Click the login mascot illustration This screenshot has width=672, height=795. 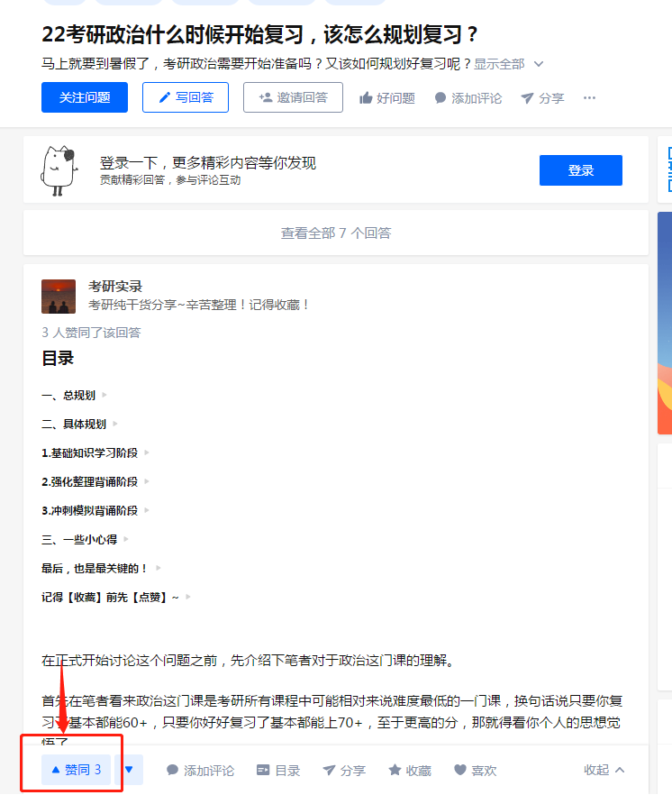(59, 170)
